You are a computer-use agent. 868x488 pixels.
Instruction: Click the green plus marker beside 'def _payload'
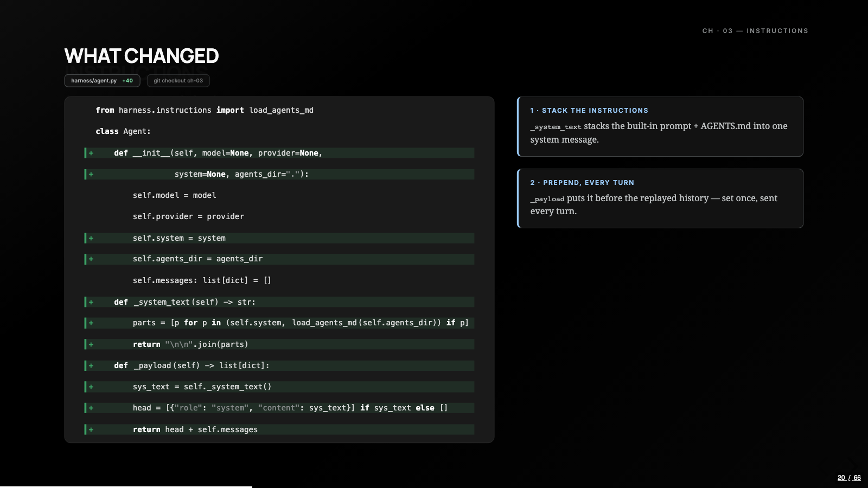91,365
